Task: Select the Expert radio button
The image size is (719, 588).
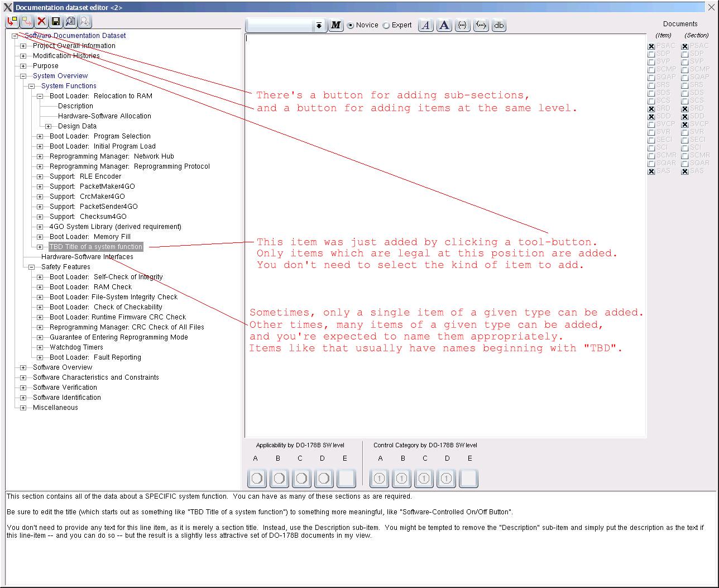Action: point(386,26)
